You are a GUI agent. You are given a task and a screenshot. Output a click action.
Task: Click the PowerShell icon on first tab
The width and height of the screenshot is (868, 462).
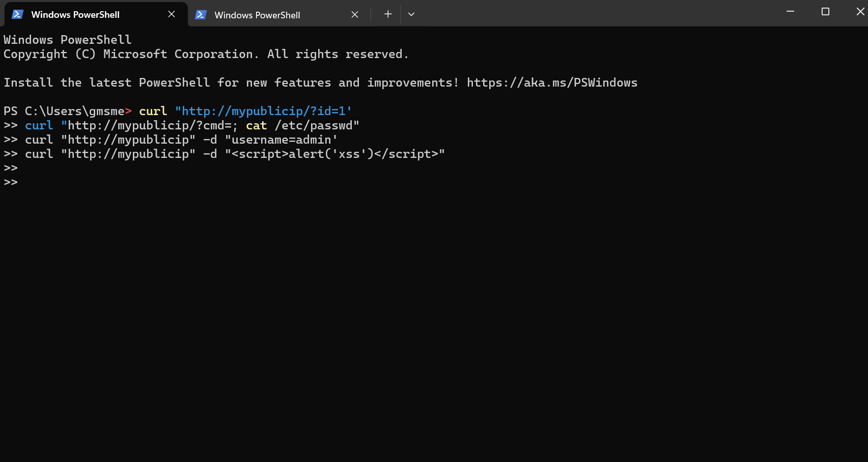tap(18, 14)
